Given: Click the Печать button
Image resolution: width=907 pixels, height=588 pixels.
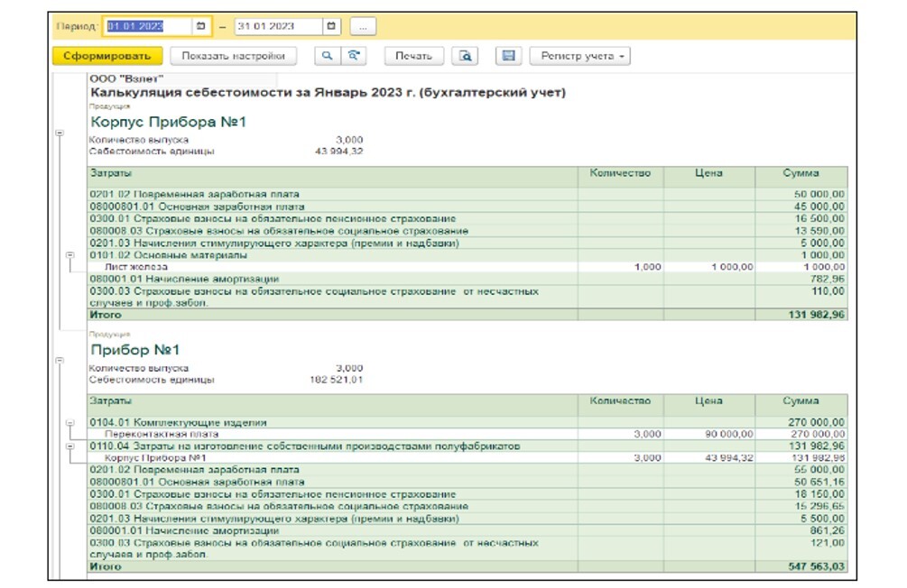Looking at the screenshot, I should point(413,56).
